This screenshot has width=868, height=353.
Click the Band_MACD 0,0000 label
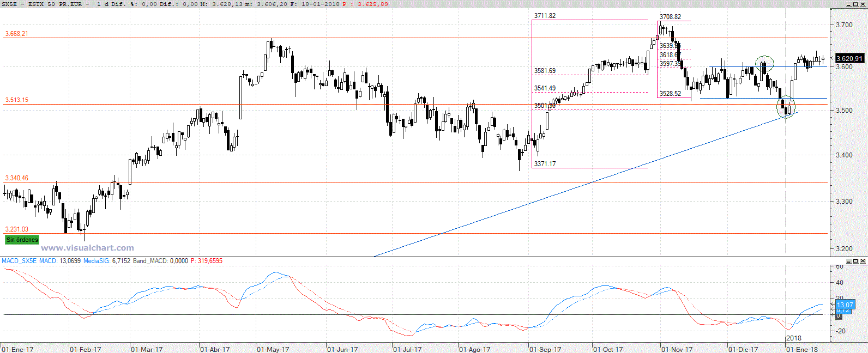point(160,261)
